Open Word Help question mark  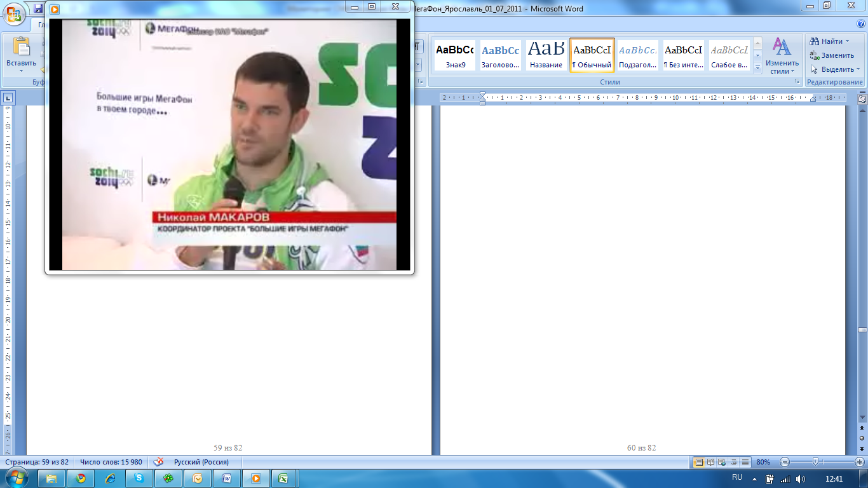[860, 24]
